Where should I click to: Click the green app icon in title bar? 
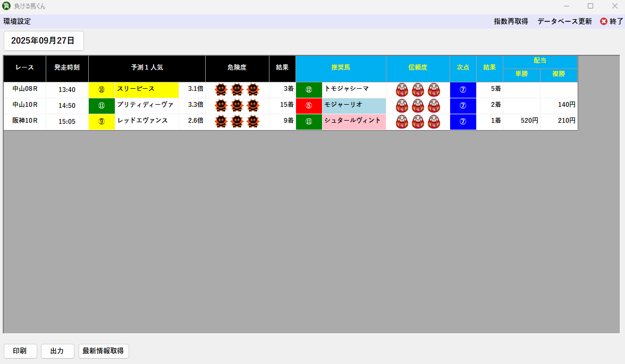(6, 6)
